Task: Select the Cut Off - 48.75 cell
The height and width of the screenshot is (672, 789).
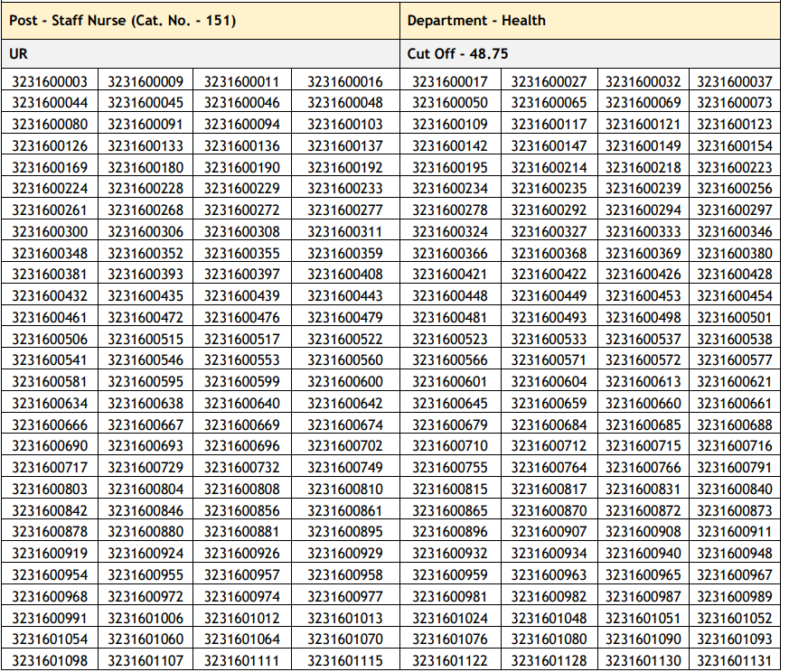Action: tap(457, 53)
